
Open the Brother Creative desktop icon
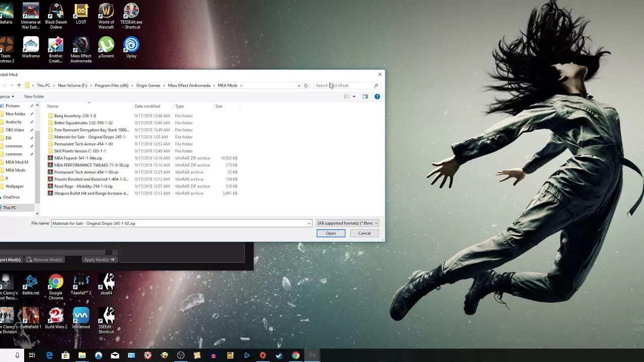coord(56,50)
